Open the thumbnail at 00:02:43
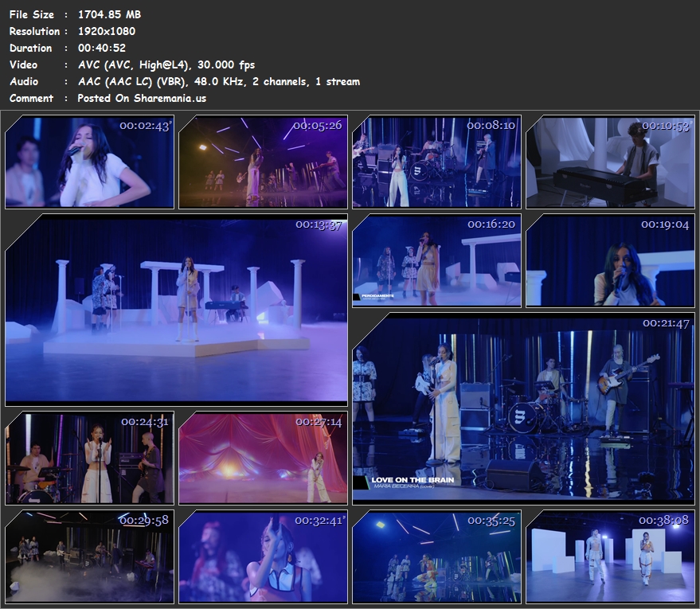The image size is (700, 609). coord(89,162)
